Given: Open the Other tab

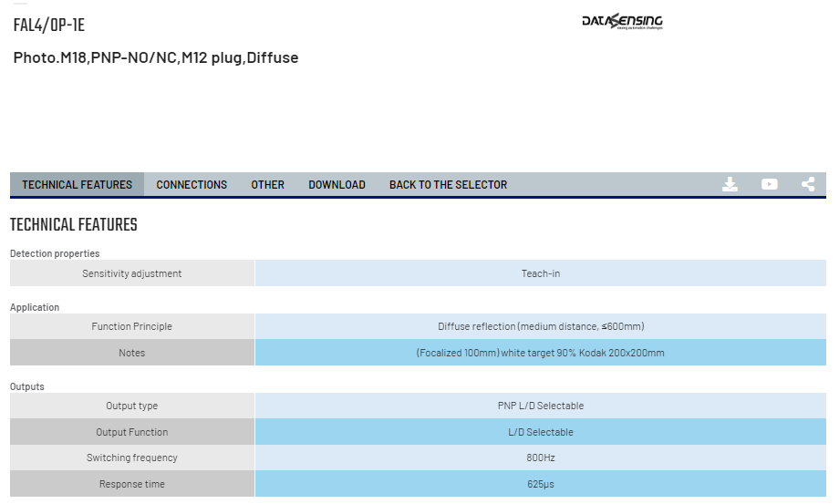Looking at the screenshot, I should pos(267,185).
